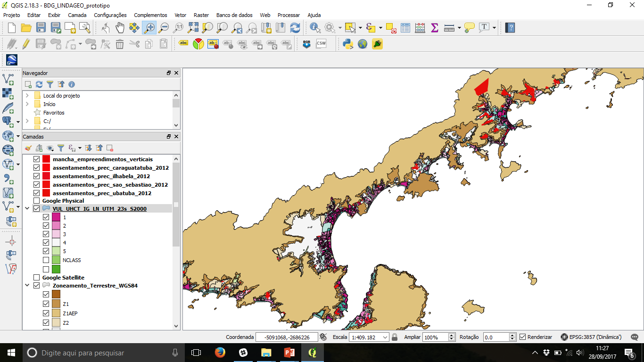Viewport: 644px width, 362px height.
Task: Click the Zoom Out magnifier tool
Action: pyautogui.click(x=164, y=28)
